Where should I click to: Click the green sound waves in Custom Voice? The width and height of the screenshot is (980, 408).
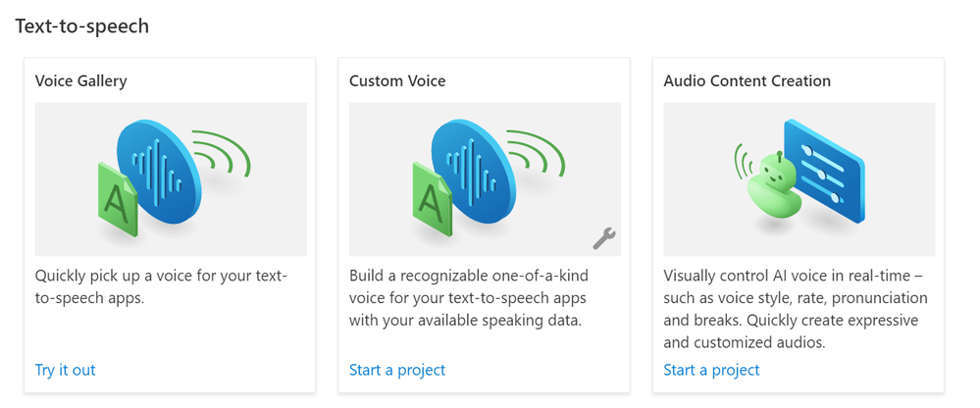pyautogui.click(x=537, y=157)
